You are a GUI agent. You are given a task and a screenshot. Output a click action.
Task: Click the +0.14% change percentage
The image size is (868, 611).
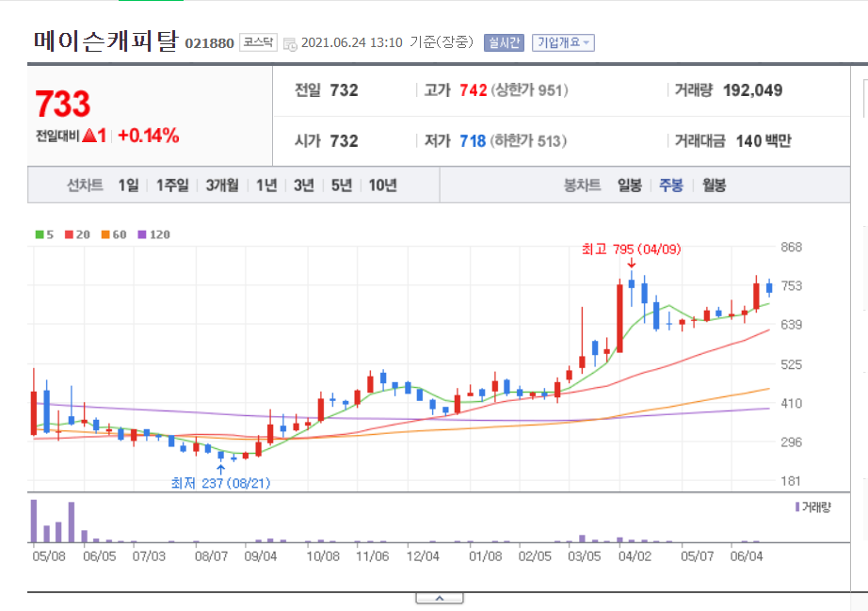[x=149, y=136]
